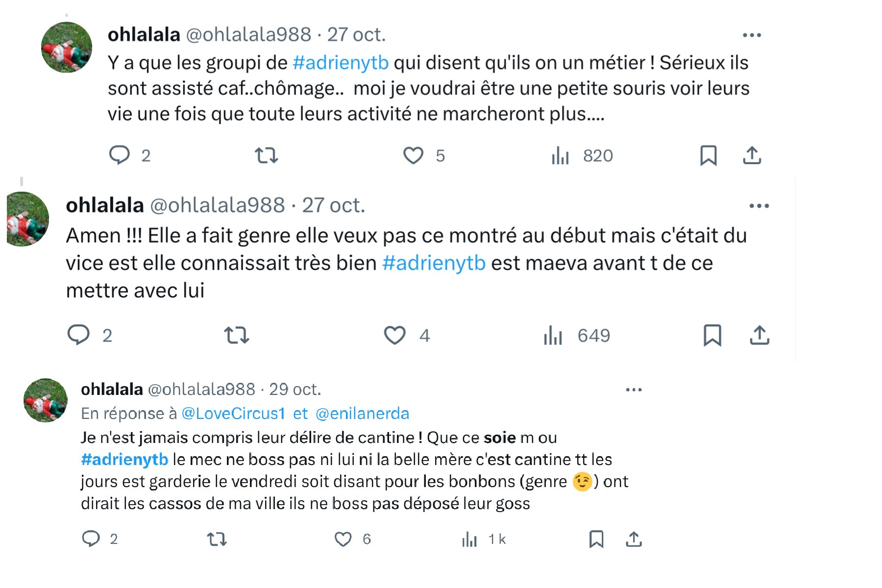
Task: Reply to the 'Amen !!!' tweet
Action: 78,335
